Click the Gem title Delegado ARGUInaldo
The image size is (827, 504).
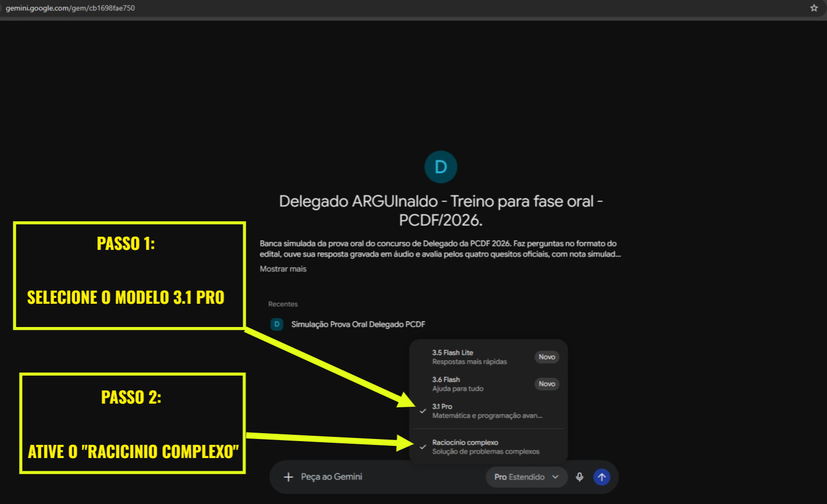pos(441,210)
